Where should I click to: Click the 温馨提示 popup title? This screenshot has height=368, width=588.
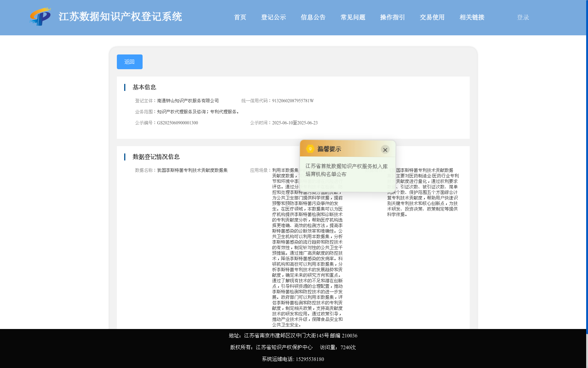coord(329,149)
